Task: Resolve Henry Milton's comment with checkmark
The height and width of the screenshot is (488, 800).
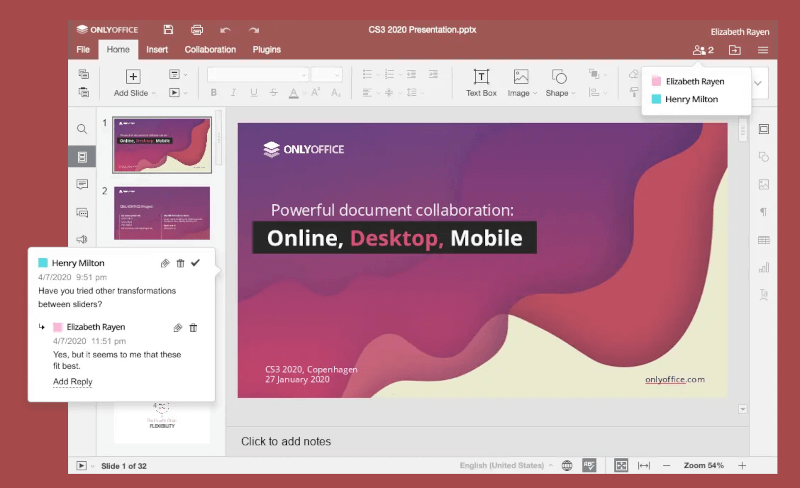Action: click(x=195, y=263)
